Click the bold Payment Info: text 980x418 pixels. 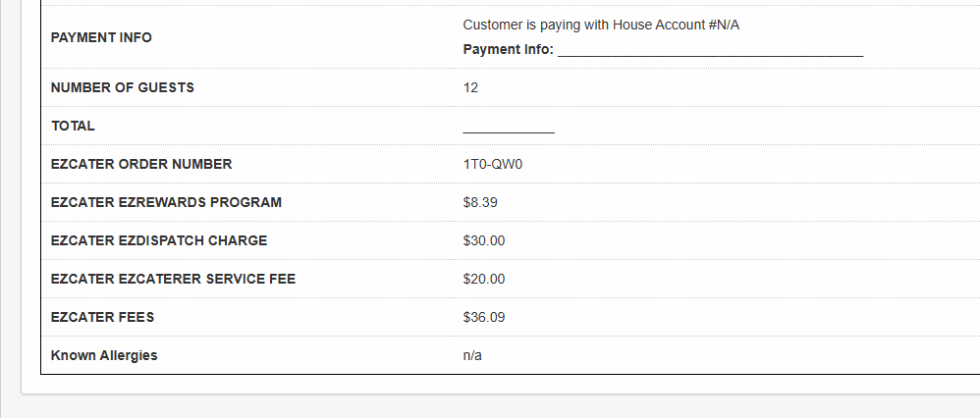509,49
